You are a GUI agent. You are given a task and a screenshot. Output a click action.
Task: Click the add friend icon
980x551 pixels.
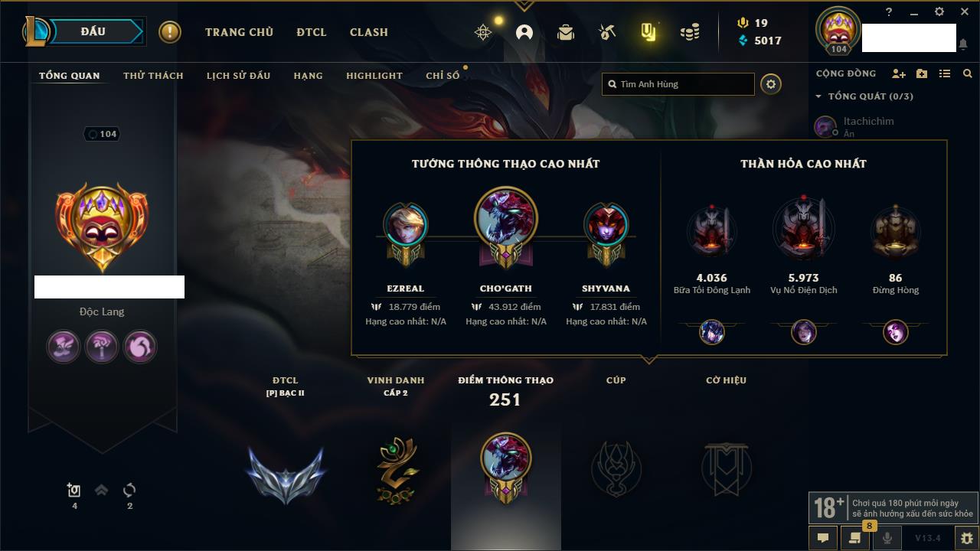point(899,73)
